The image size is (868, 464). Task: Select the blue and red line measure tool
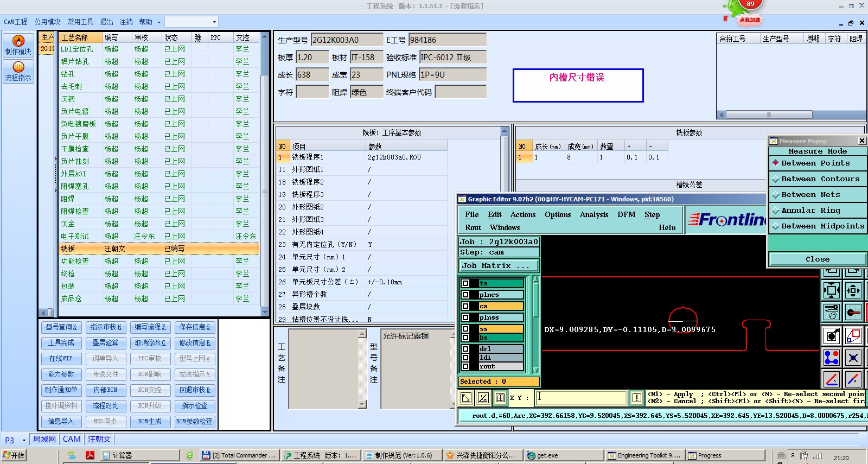point(853,379)
